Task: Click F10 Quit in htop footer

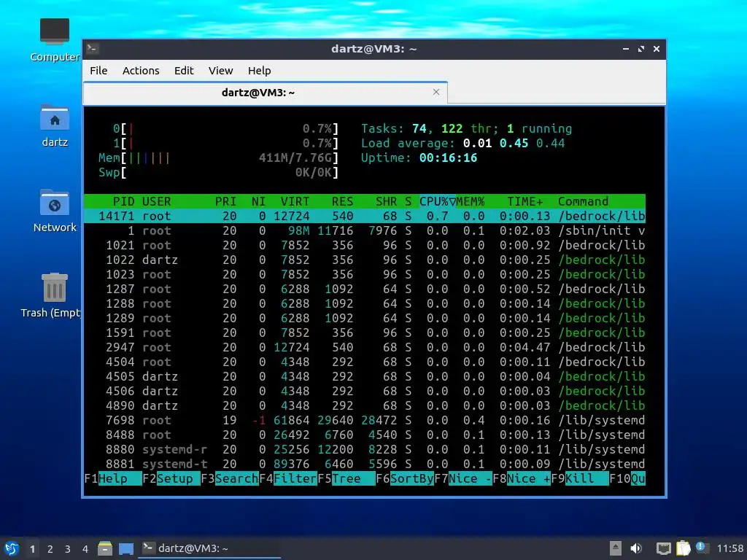Action: [627, 478]
